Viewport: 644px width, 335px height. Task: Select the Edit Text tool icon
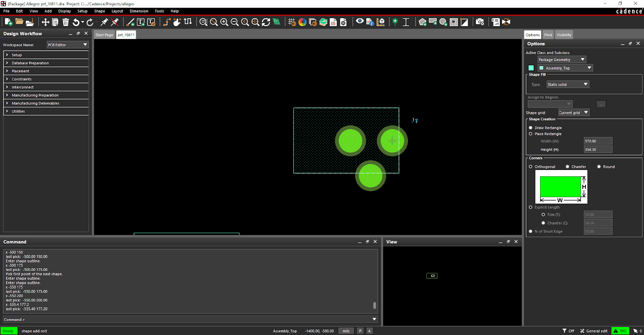(x=151, y=22)
